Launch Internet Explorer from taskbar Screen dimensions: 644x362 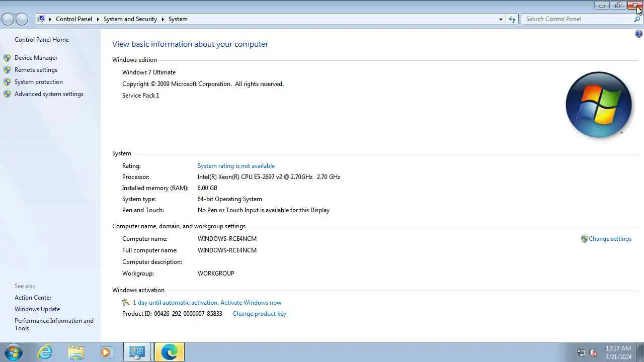click(45, 352)
